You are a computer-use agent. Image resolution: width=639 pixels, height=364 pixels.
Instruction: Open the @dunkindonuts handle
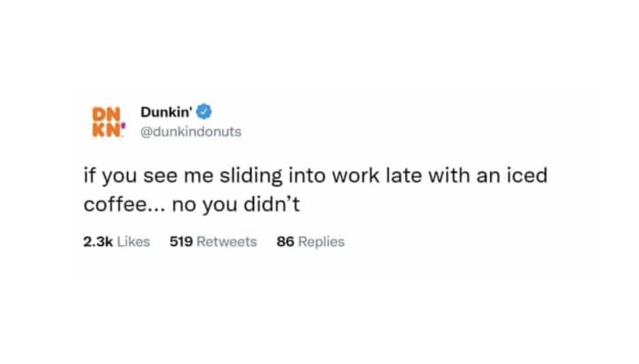coord(191,132)
